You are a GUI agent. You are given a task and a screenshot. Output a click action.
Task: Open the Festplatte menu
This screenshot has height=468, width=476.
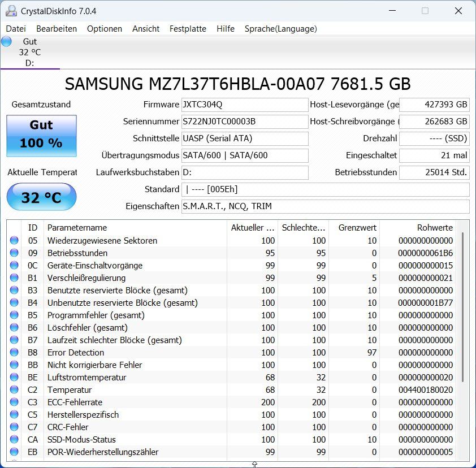pos(188,29)
